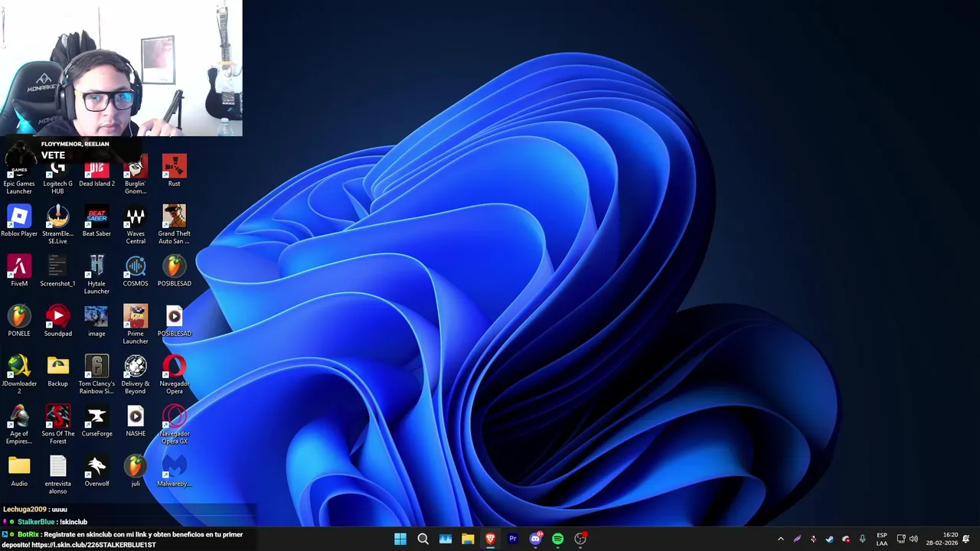
Task: Select the PONELE FL Studio project file
Action: coord(19,320)
